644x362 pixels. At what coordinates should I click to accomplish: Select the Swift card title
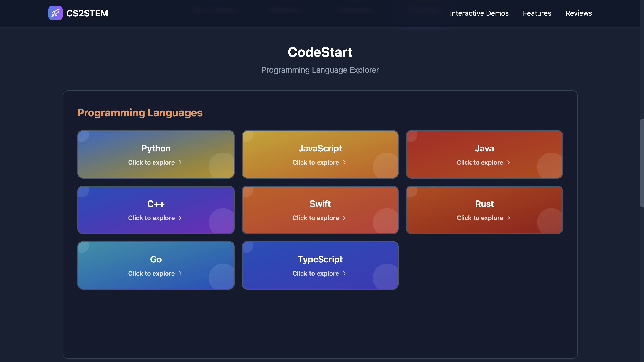pos(320,204)
